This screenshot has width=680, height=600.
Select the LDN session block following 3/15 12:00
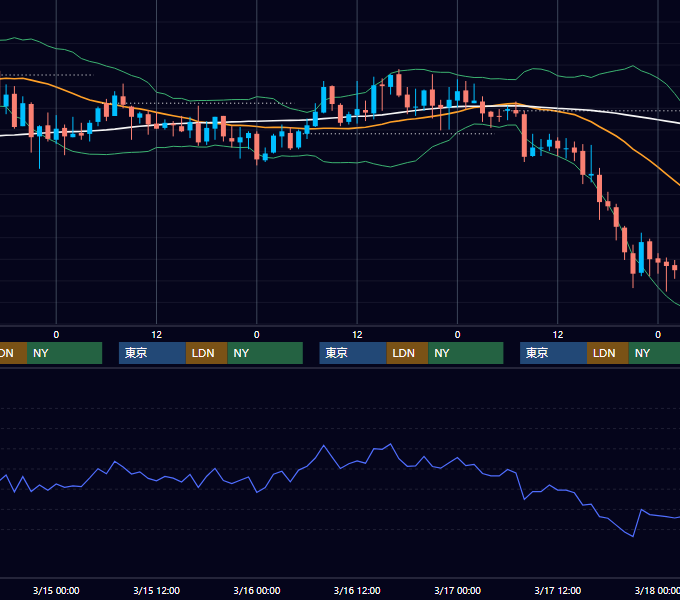[x=206, y=353]
